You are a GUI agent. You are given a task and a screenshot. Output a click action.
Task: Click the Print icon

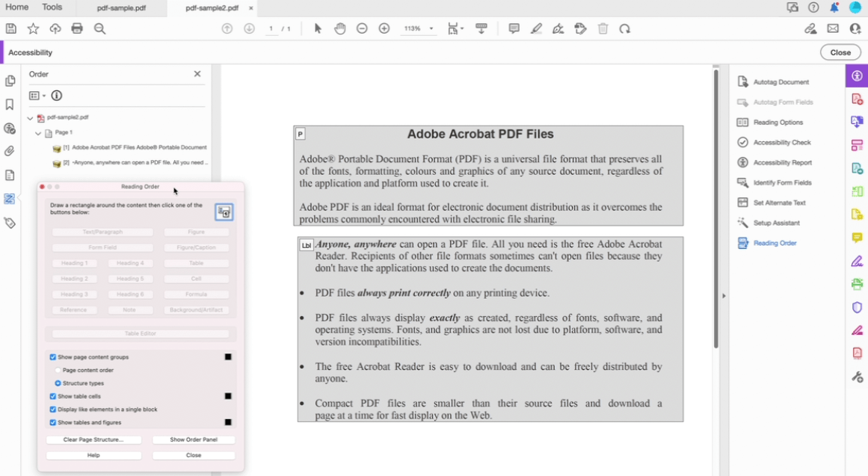pyautogui.click(x=77, y=29)
